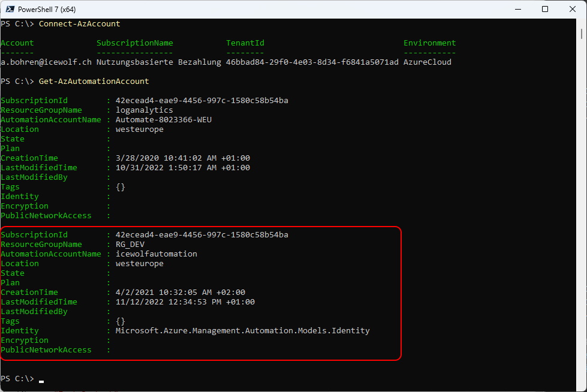Click the AzureCloud environment value
The image size is (587, 392).
[x=427, y=62]
